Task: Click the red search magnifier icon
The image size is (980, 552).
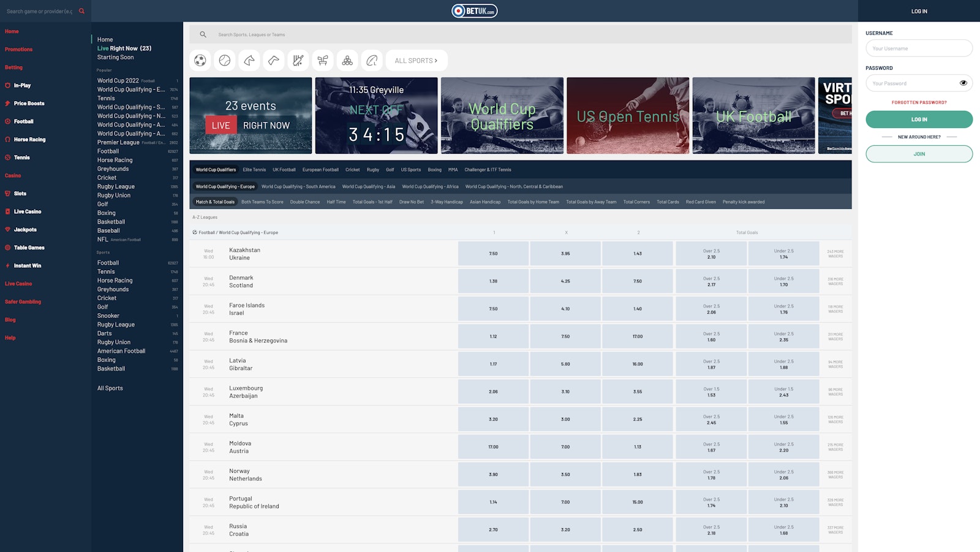Action: (x=82, y=11)
